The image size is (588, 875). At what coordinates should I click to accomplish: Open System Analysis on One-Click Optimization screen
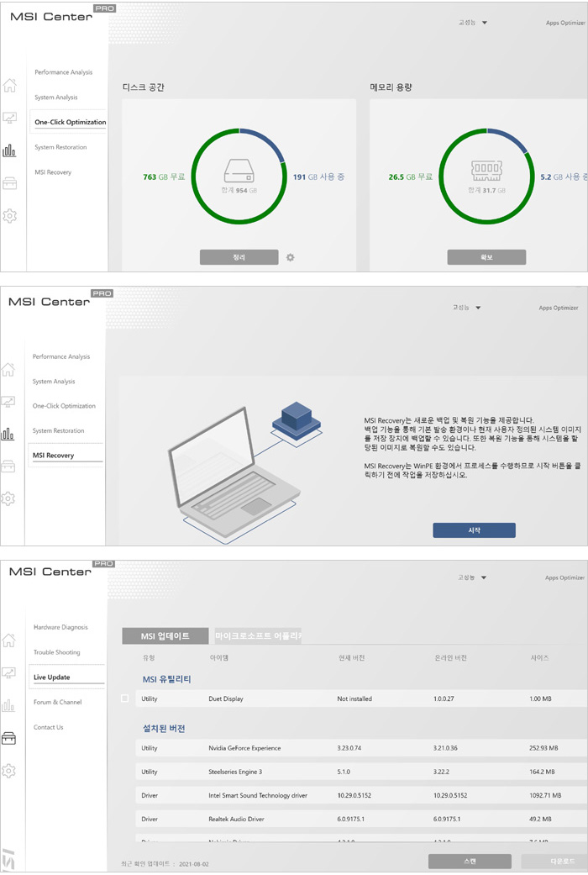coord(55,98)
